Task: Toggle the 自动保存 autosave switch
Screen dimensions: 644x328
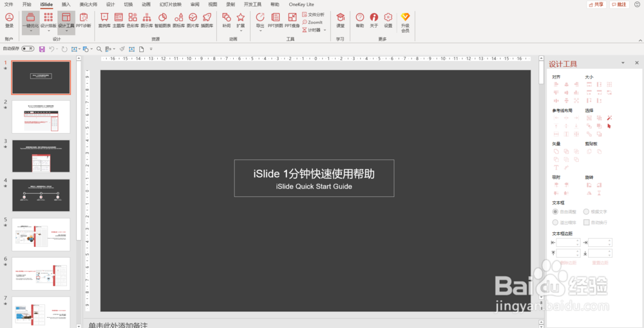Action: pos(28,49)
